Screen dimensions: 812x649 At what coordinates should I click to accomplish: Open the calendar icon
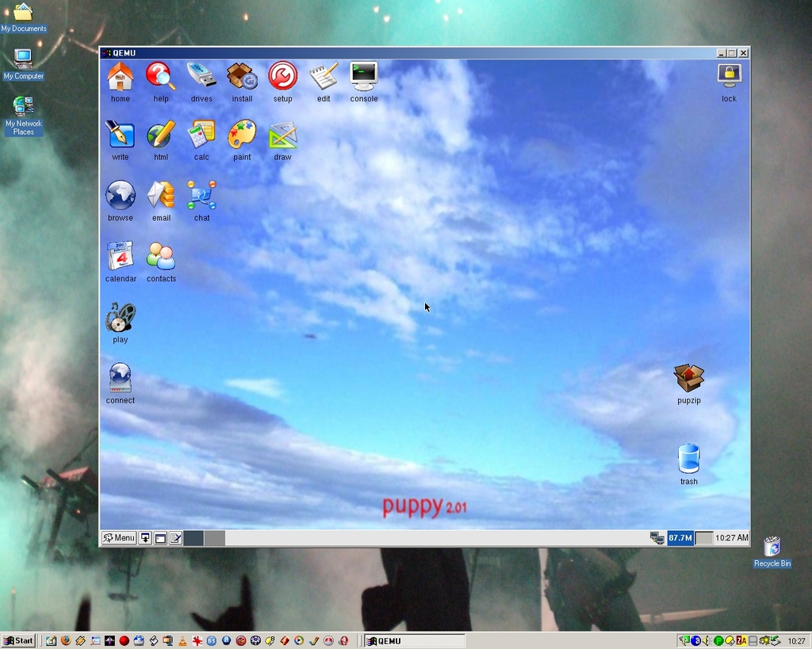click(x=121, y=262)
